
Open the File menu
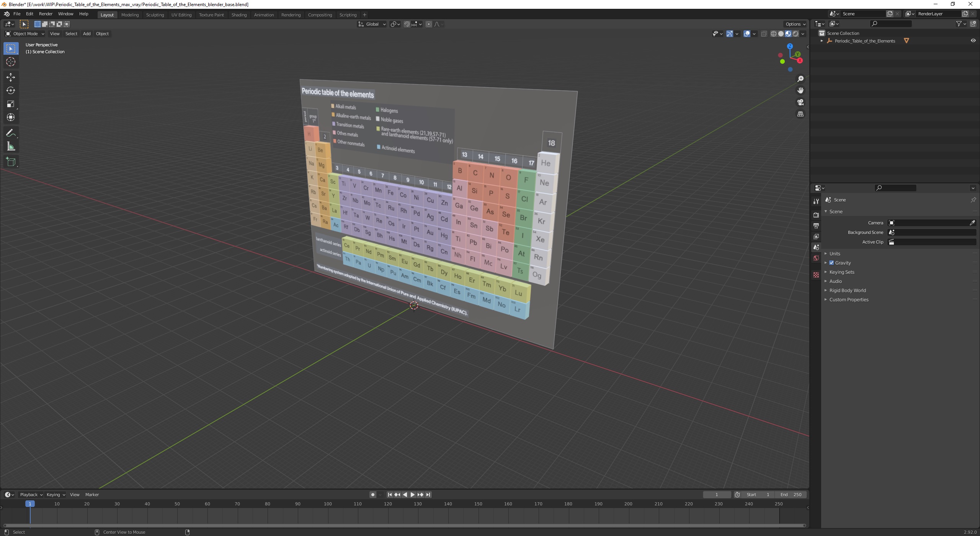pos(17,14)
